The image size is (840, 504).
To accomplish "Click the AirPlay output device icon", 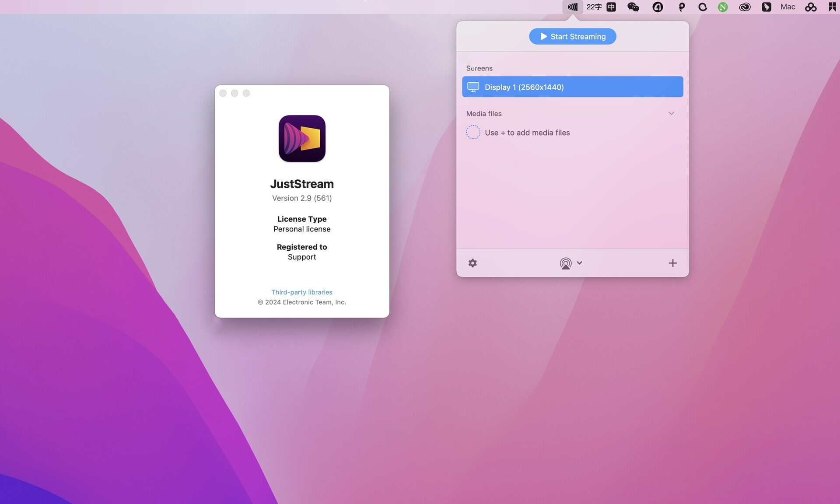I will (x=566, y=263).
